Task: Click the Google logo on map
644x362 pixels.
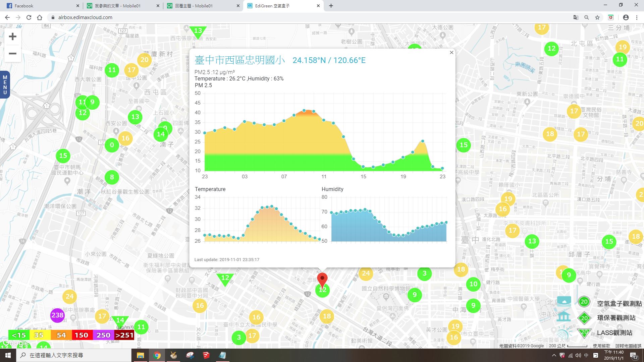Action: tap(15, 343)
